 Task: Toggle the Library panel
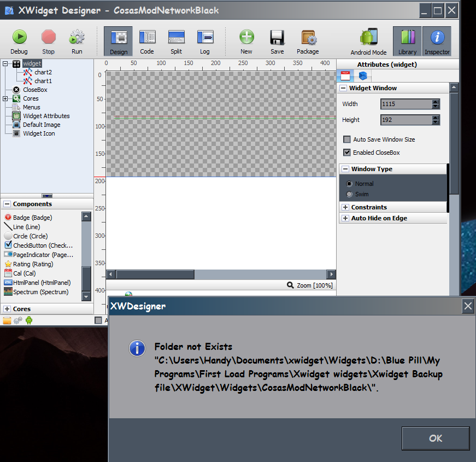[407, 41]
